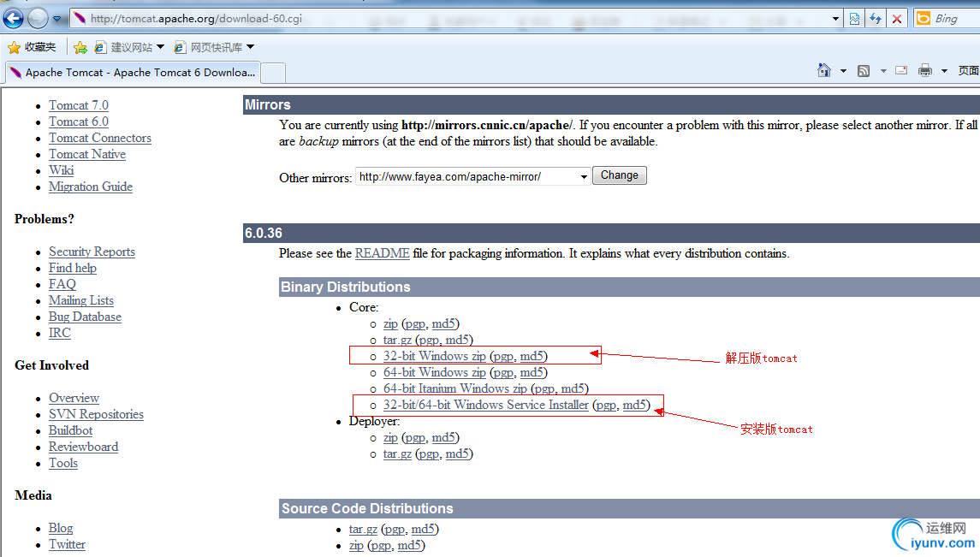Screen dimensions: 980x557
Task: Download the 32-bit Windows zip
Action: click(435, 357)
